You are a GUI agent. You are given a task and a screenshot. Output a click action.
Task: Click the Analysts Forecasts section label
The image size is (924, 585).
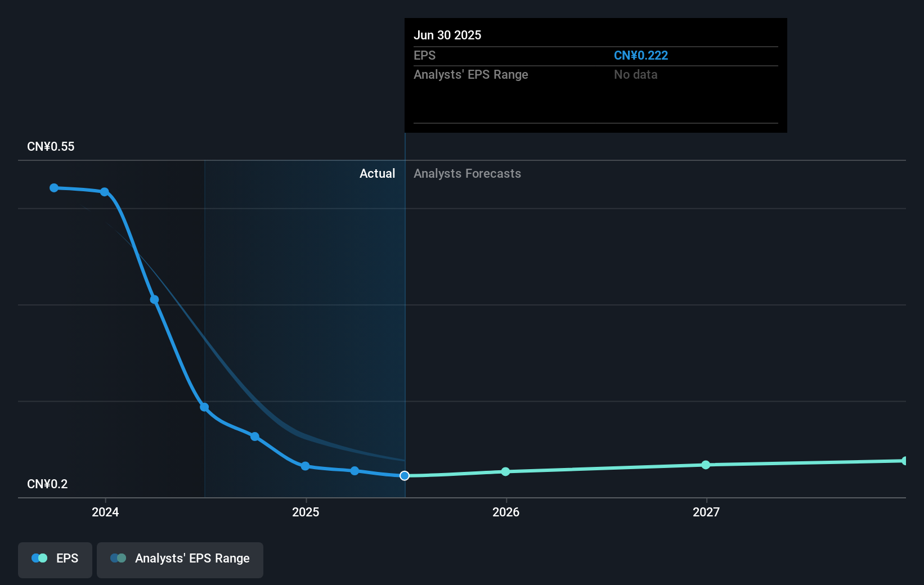(x=467, y=174)
